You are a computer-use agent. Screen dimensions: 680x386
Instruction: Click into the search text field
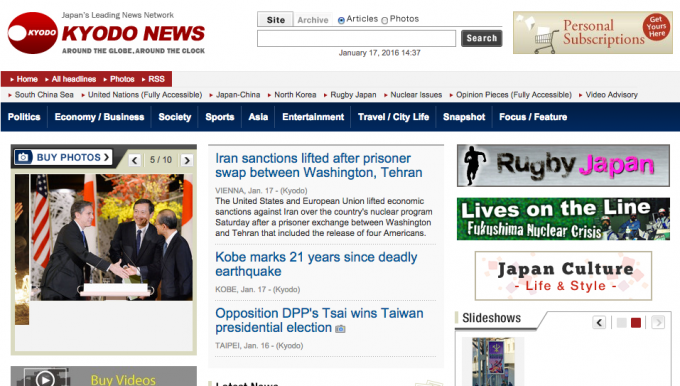click(356, 38)
